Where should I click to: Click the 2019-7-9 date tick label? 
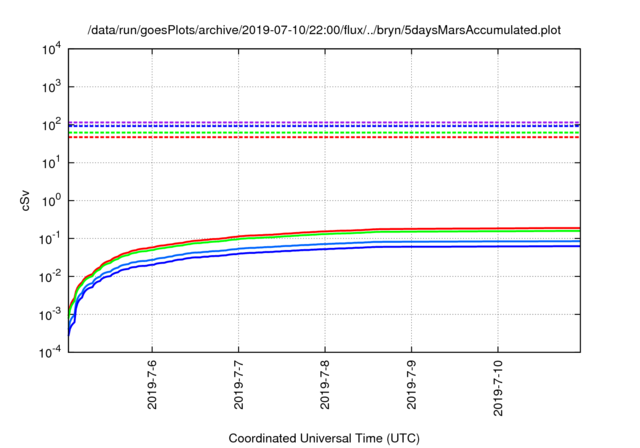pos(411,384)
